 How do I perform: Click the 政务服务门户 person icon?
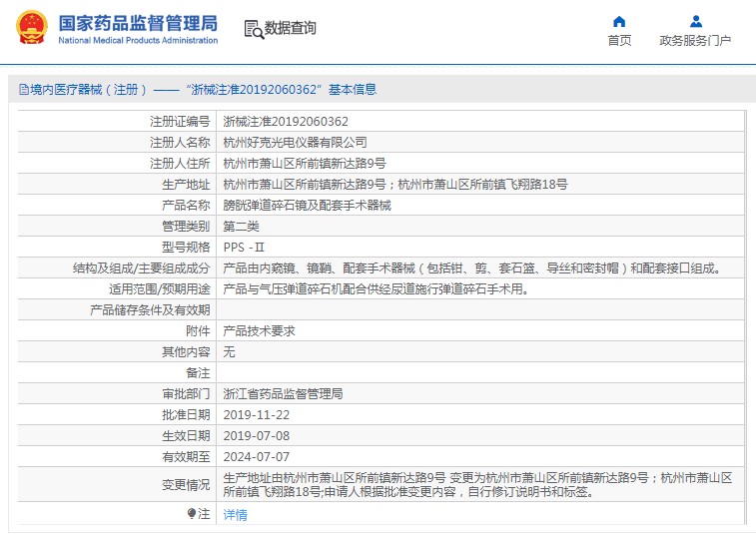click(x=695, y=21)
